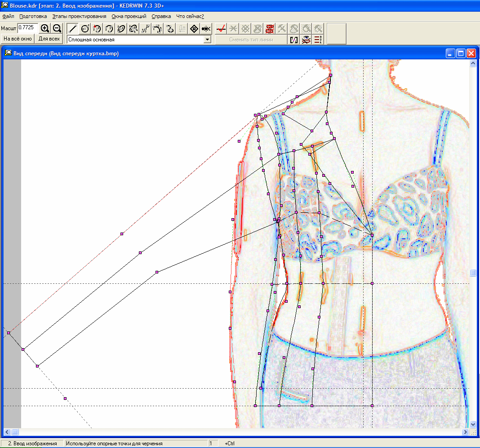Click the 'Для всех' button
Viewport: 480px width, 448px height.
(49, 39)
